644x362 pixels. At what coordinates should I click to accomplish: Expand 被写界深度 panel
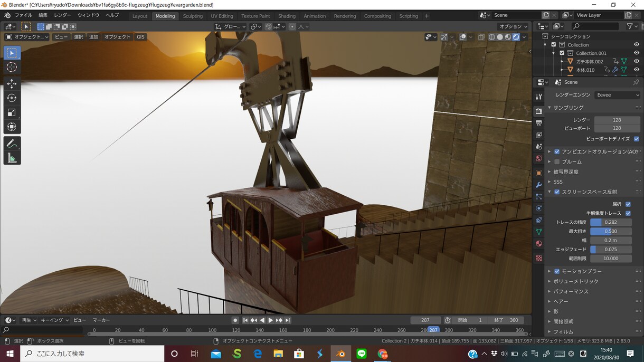tap(566, 172)
